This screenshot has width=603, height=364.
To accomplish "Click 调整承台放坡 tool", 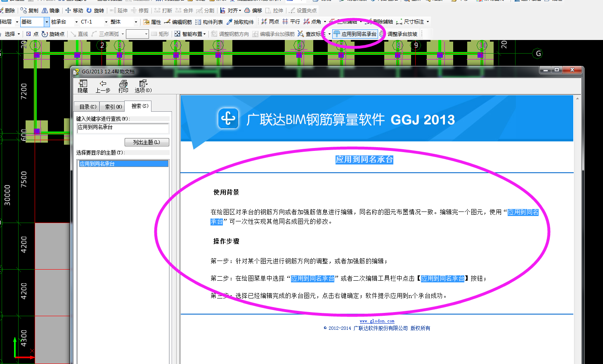I will [x=399, y=34].
